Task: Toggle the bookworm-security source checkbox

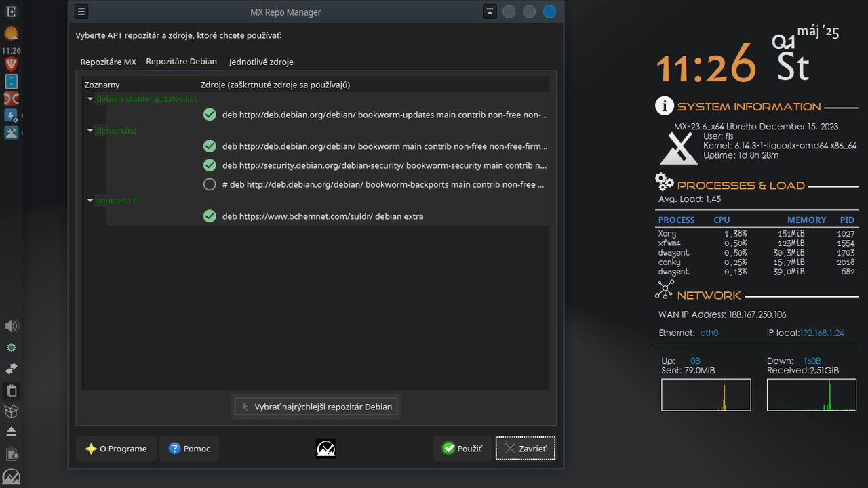Action: [210, 165]
